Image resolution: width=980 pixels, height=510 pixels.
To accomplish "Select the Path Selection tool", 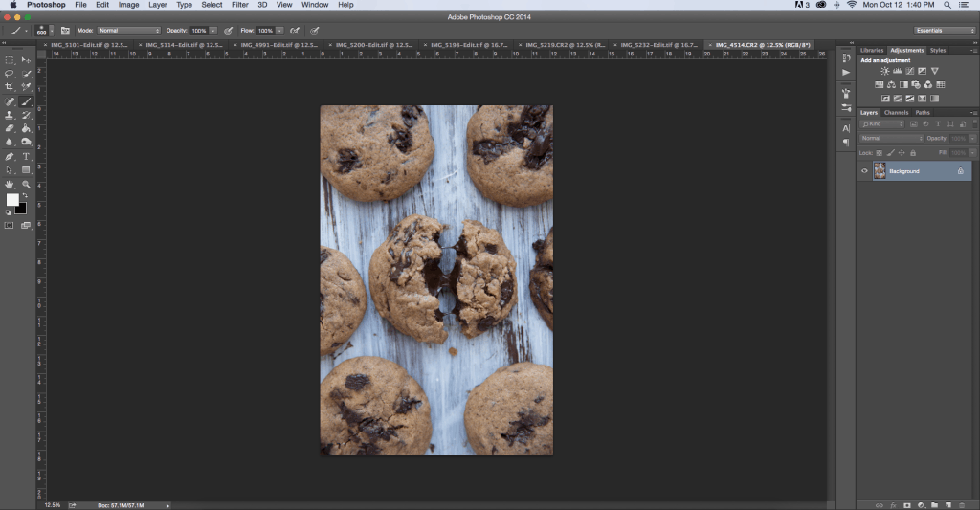I will tap(10, 170).
